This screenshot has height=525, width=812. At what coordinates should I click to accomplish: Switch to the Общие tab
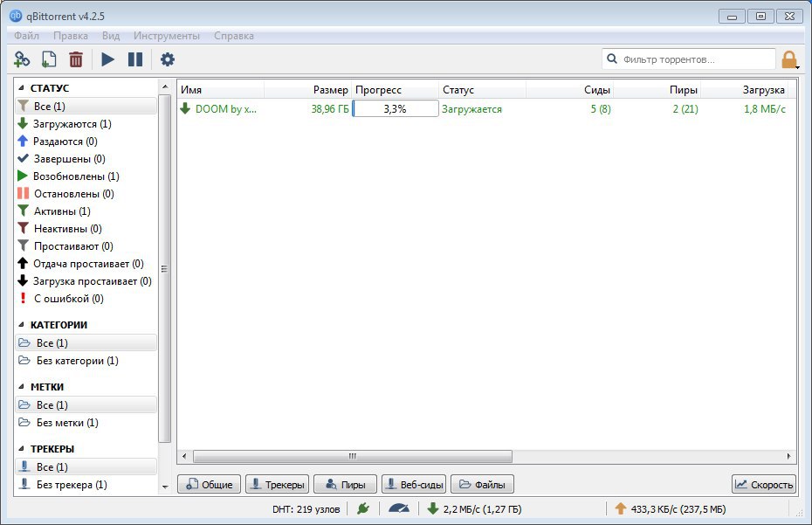pos(210,484)
